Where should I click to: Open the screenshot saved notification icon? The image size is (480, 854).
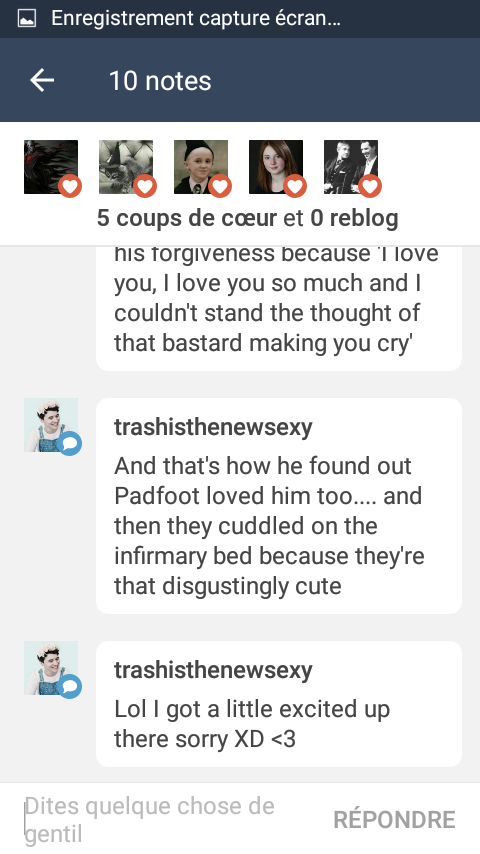click(27, 19)
